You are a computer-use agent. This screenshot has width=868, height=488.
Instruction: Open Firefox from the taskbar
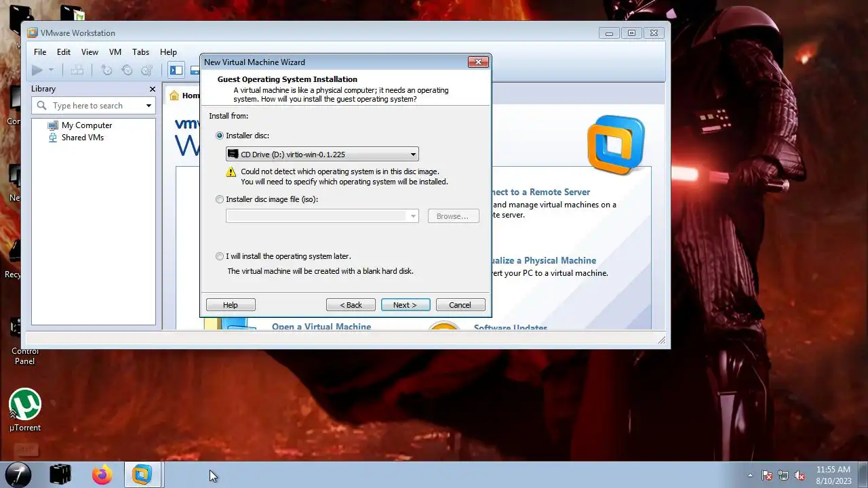tap(102, 474)
